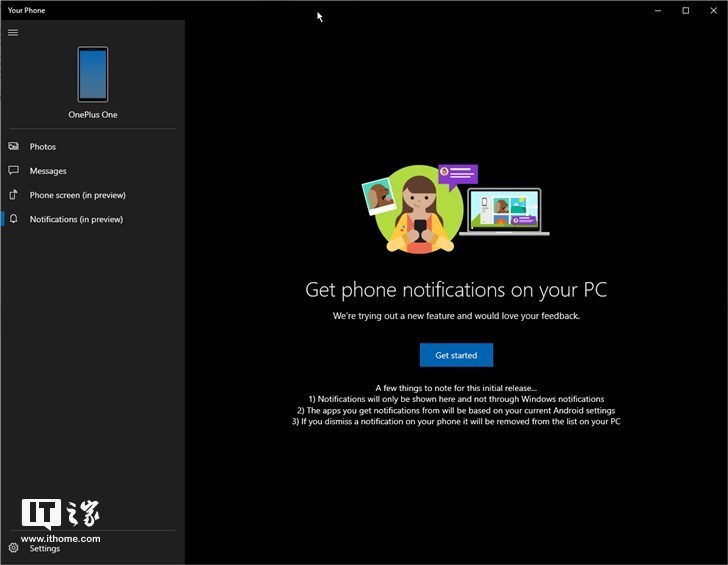Select Notifications (in preview) in sidebar

tap(76, 219)
